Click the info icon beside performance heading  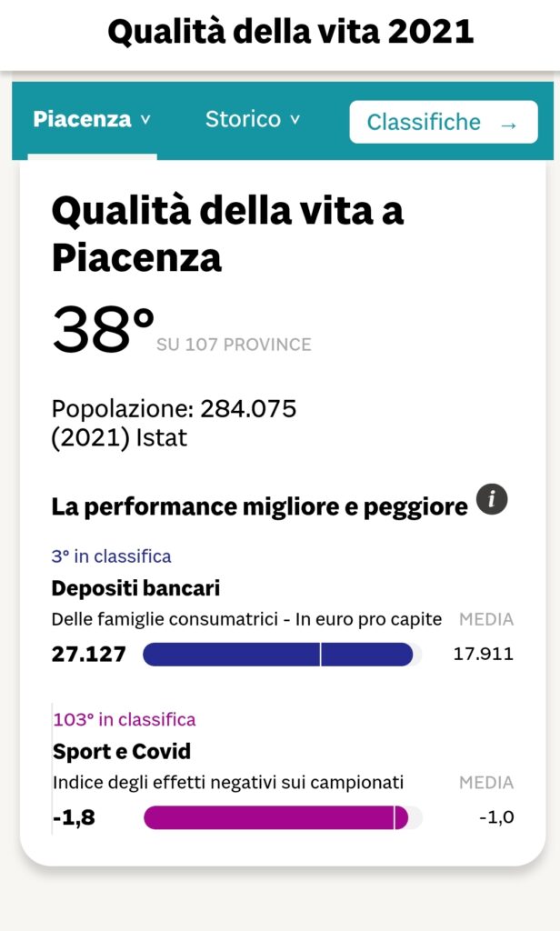[492, 499]
